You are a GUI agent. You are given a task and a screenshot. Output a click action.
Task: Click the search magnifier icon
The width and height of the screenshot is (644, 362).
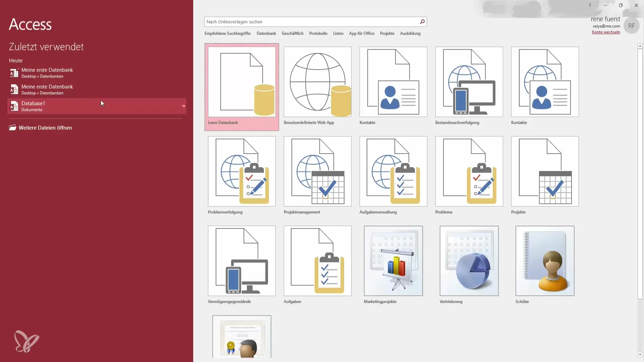click(422, 22)
